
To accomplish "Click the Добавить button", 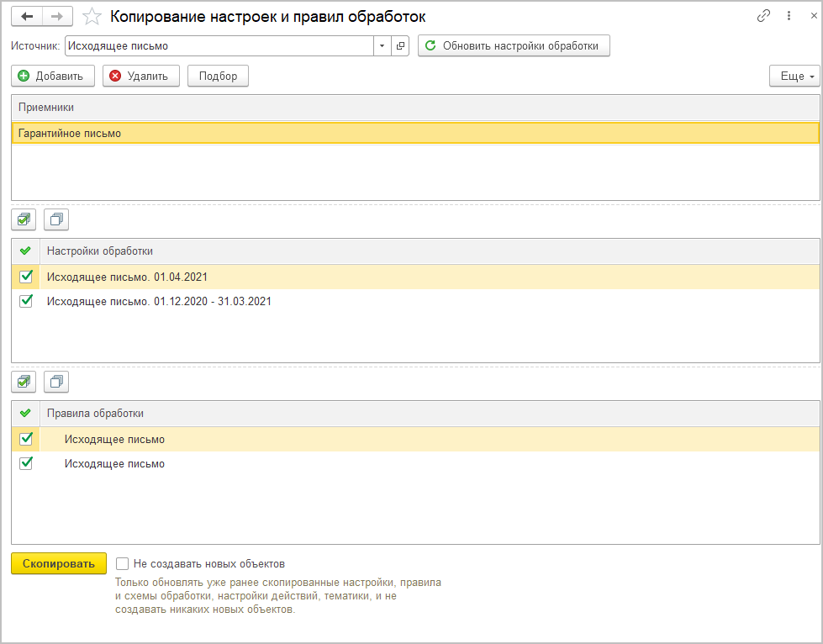I will tap(53, 77).
